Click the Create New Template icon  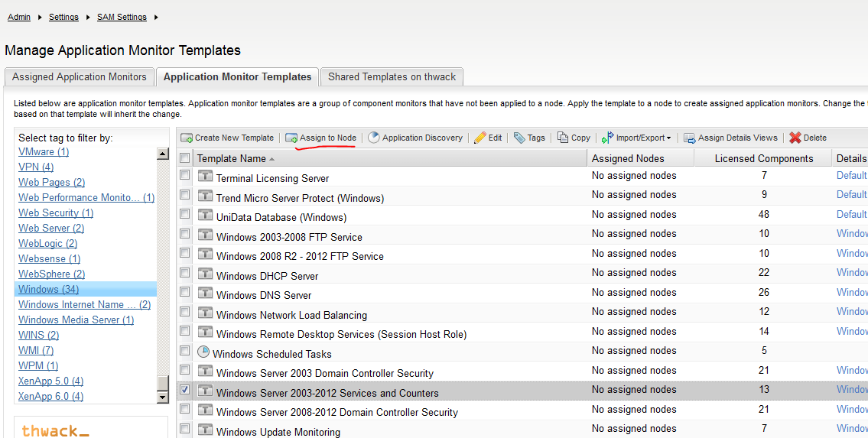[x=187, y=138]
